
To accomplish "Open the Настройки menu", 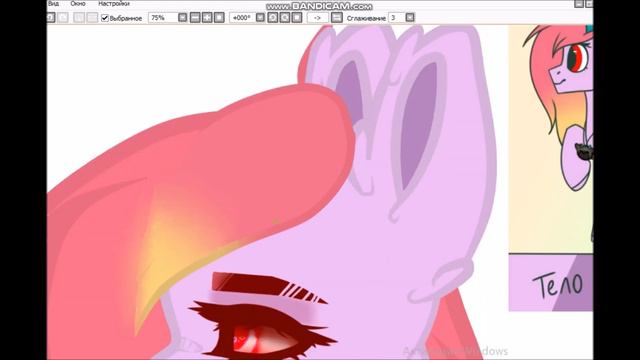I will tap(113, 4).
